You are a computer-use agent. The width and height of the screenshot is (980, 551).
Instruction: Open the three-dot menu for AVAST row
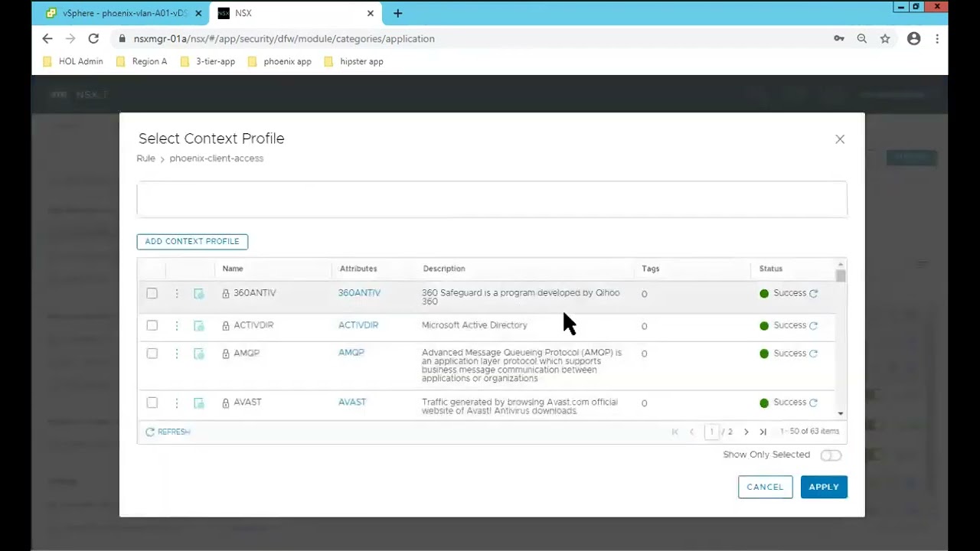coord(176,403)
